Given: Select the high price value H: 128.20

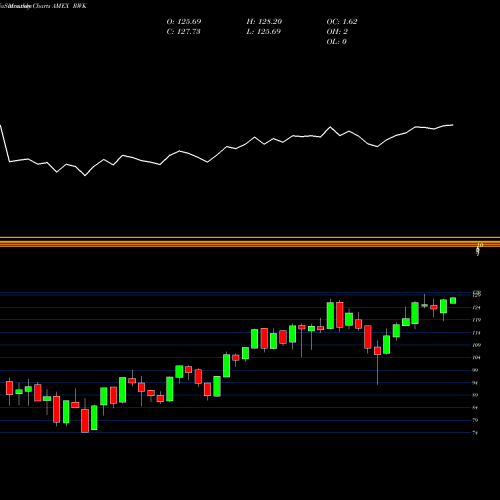Looking at the screenshot, I should click(264, 22).
